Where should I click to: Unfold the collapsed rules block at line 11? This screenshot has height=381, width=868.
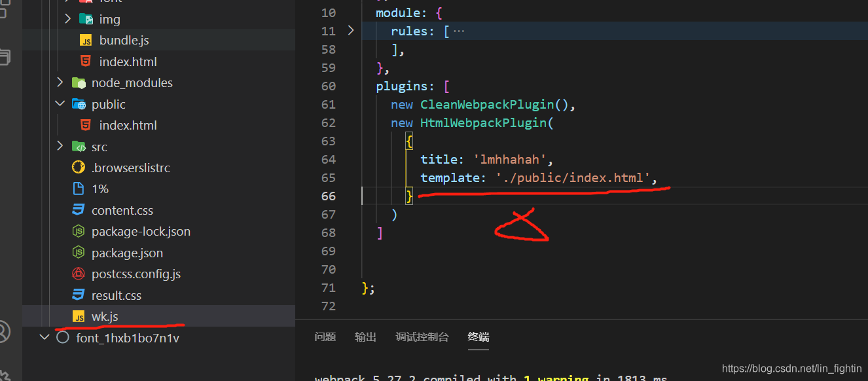(350, 30)
